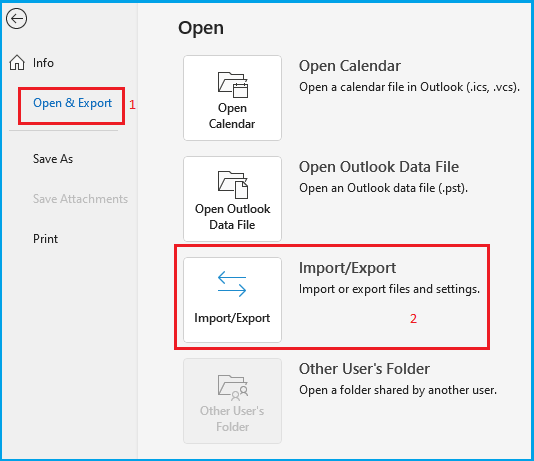Click the Open Calendar button
This screenshot has height=461, width=534.
(232, 98)
